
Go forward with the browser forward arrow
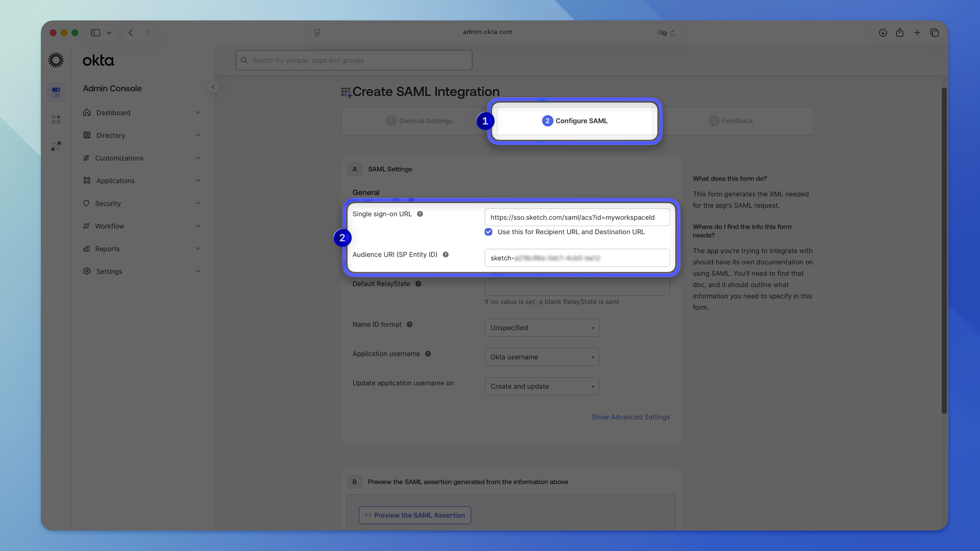[148, 32]
